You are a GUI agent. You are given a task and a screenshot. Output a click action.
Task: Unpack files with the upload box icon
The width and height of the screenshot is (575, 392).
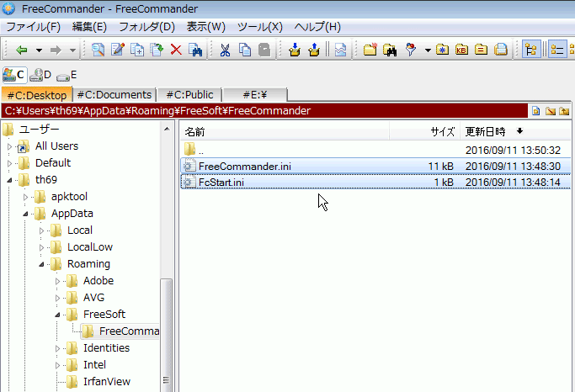[314, 50]
